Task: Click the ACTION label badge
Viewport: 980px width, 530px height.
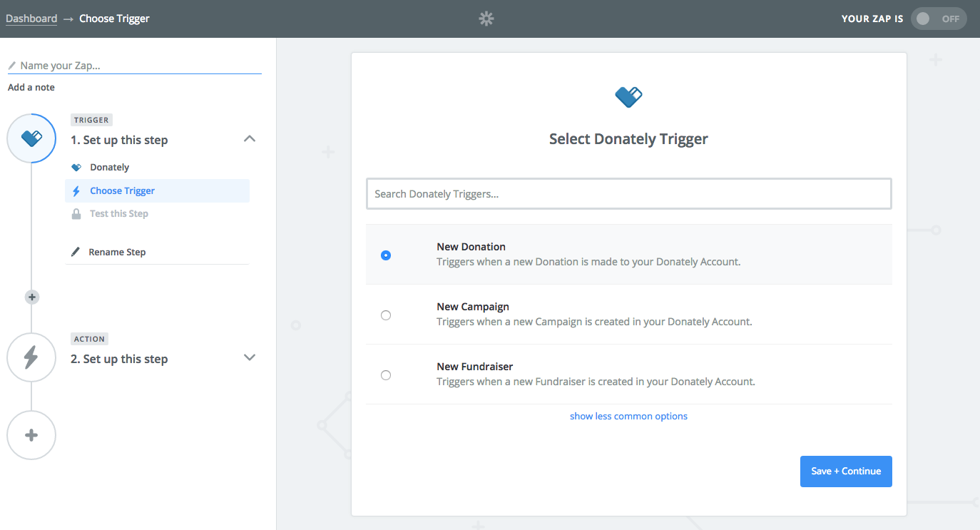Action: coord(89,339)
